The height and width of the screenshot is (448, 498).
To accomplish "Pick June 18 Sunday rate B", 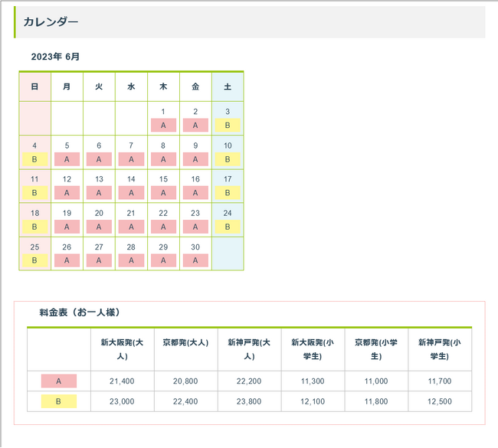I will point(34,220).
